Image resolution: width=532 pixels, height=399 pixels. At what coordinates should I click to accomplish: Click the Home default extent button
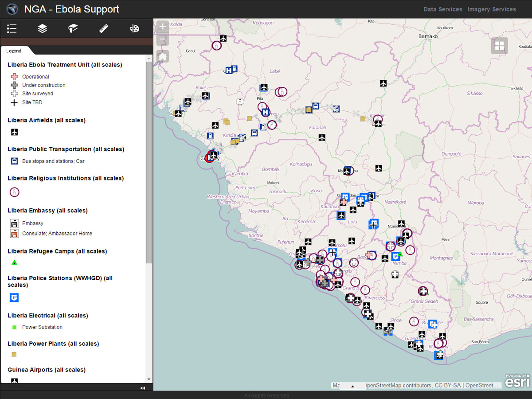click(x=162, y=56)
